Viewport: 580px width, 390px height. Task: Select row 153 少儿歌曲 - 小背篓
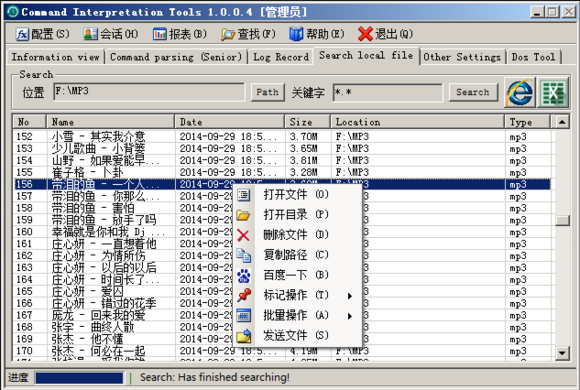[x=283, y=148]
